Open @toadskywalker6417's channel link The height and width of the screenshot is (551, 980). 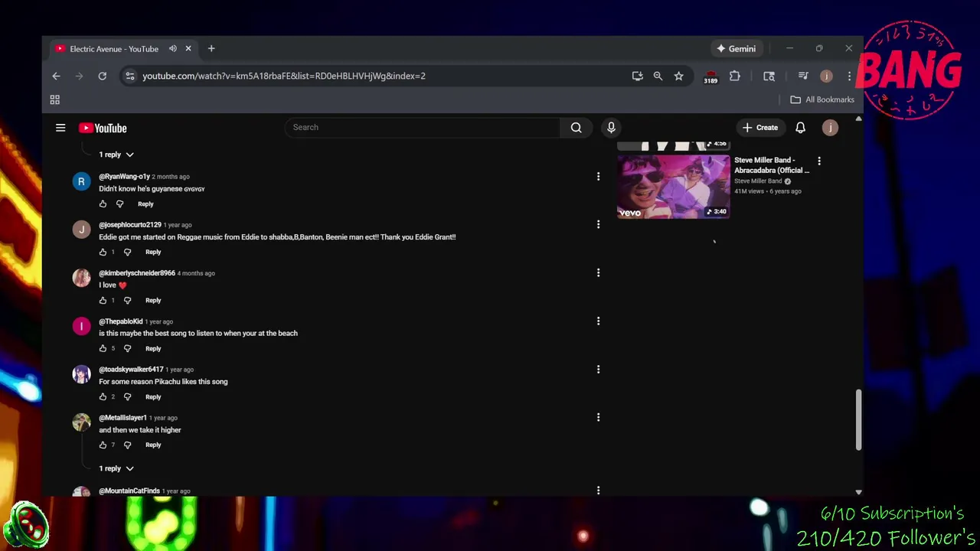[131, 370]
